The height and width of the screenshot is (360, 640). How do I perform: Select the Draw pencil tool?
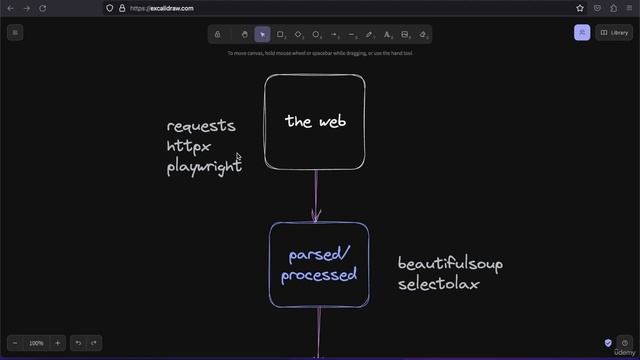point(369,35)
